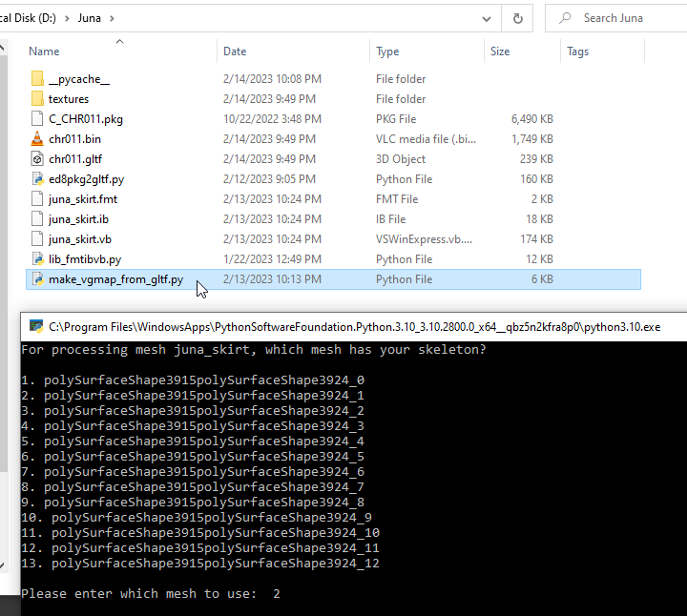
Task: Open the __pycache__ folder icon
Action: 37,79
